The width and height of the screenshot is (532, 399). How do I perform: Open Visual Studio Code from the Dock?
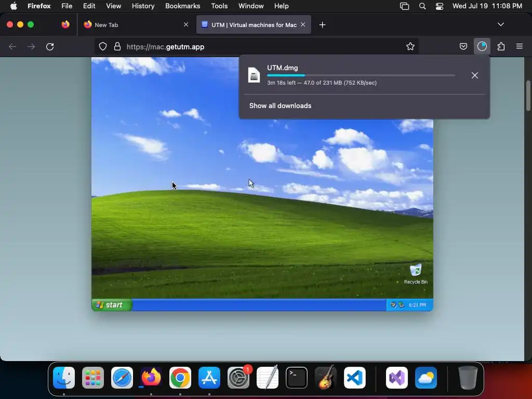tap(354, 377)
